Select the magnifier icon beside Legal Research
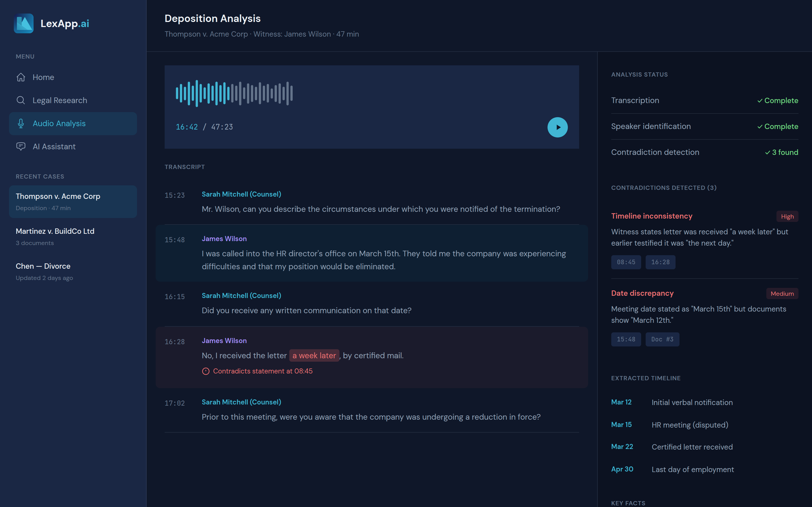The width and height of the screenshot is (812, 507). (x=21, y=100)
